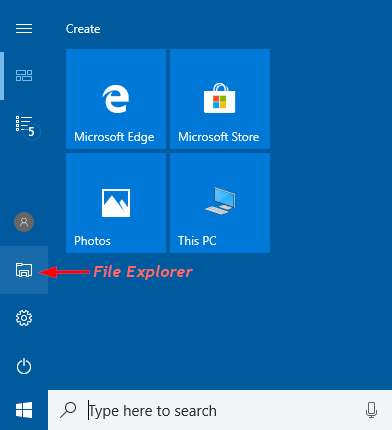Open File Explorer from the Start sidebar

coord(24,270)
